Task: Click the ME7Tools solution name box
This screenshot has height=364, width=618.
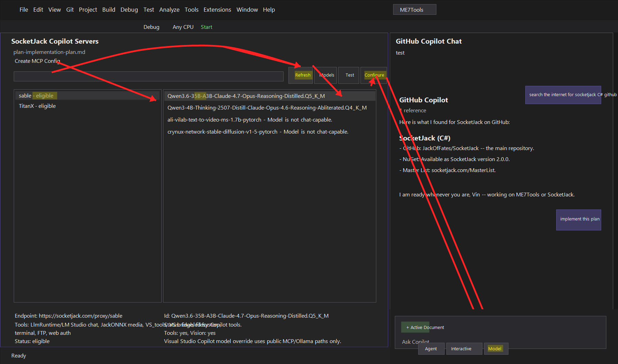Action: coord(414,10)
